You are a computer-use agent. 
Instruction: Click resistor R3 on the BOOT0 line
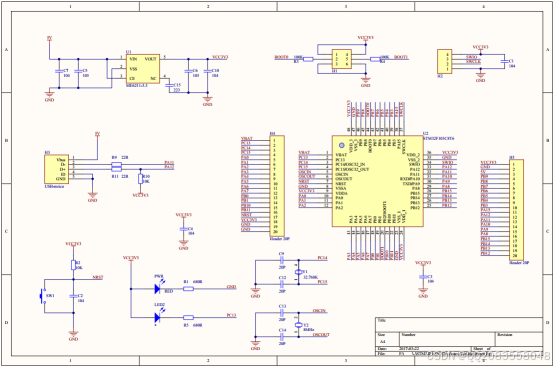(x=308, y=59)
